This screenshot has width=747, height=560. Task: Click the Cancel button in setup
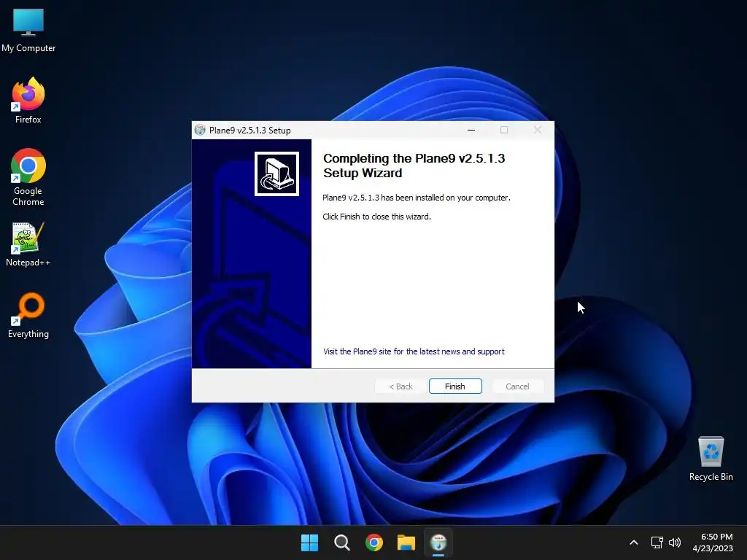[x=517, y=386]
